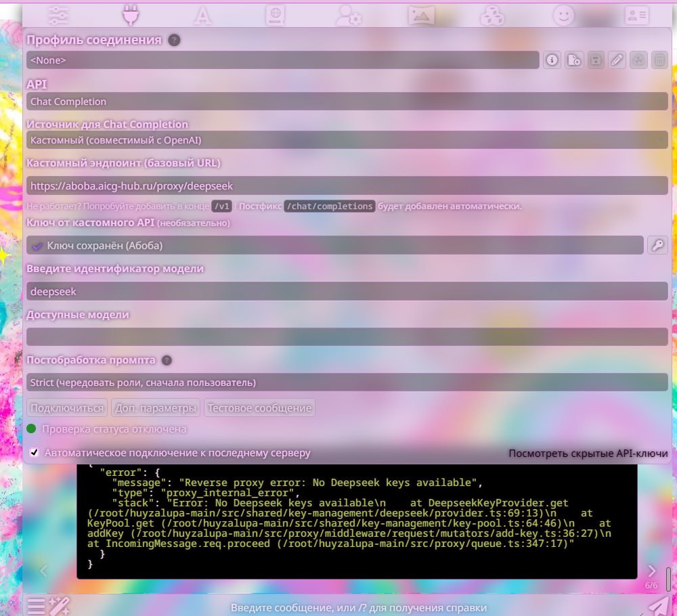This screenshot has width=677, height=616.
Task: Click the error message code block
Action: click(x=357, y=521)
